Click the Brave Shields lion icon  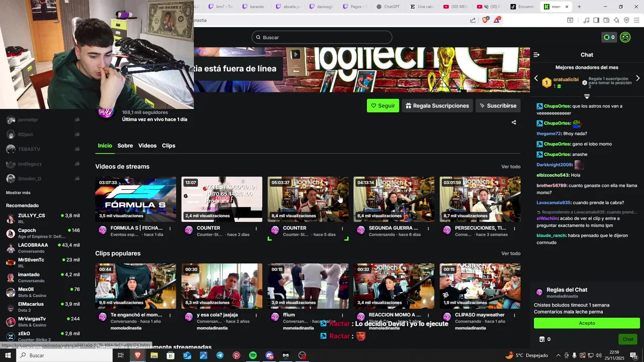485,20
